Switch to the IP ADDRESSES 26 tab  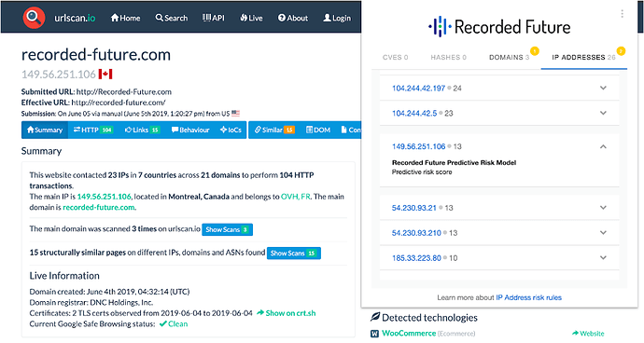point(583,58)
